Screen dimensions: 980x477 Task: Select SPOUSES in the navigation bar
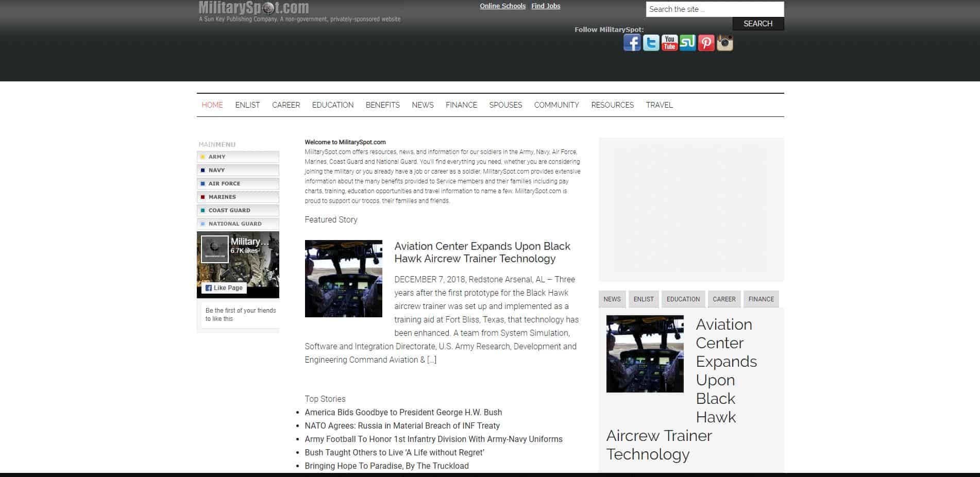[505, 105]
